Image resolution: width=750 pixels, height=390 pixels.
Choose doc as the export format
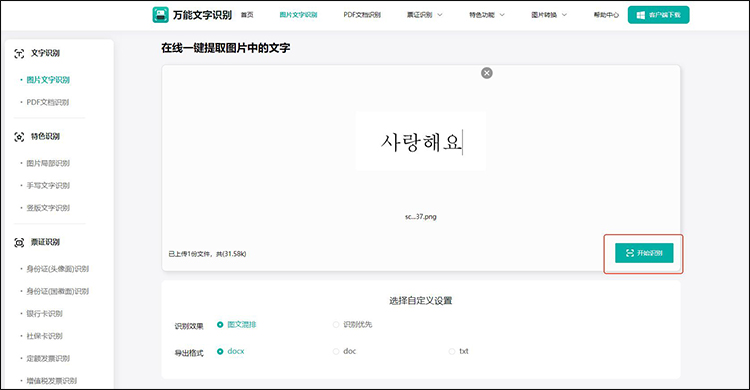coord(344,351)
